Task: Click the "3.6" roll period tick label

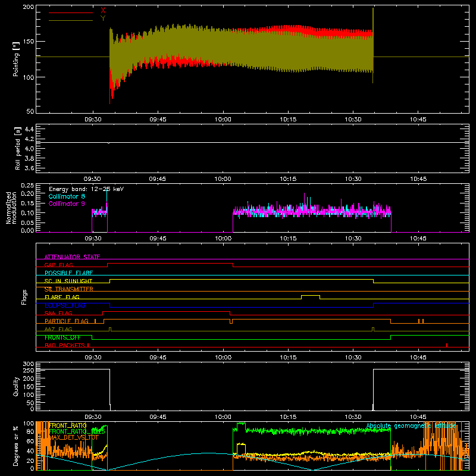Action: click(x=29, y=168)
